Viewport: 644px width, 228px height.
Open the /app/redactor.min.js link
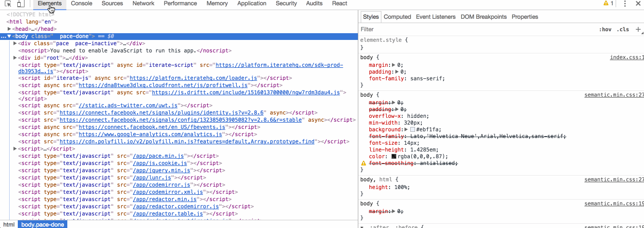coord(164,199)
